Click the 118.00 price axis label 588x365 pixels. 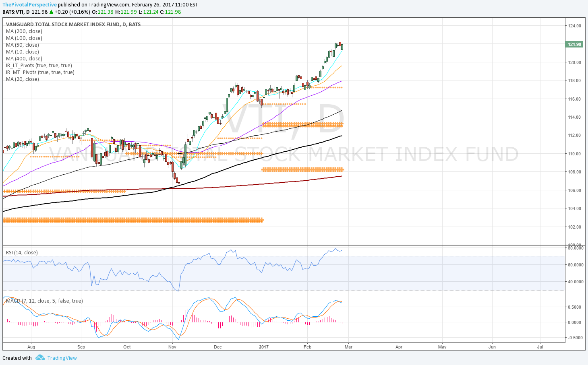coord(574,80)
